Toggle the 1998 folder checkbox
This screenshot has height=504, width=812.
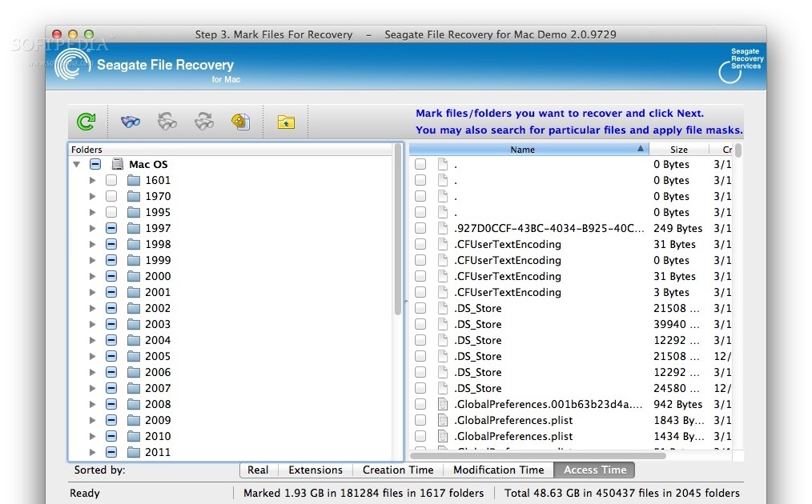click(111, 244)
